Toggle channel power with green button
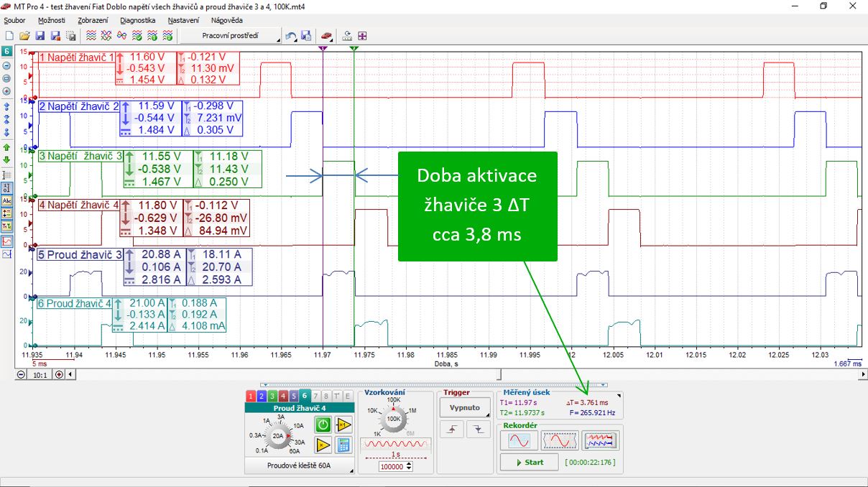 tap(323, 425)
